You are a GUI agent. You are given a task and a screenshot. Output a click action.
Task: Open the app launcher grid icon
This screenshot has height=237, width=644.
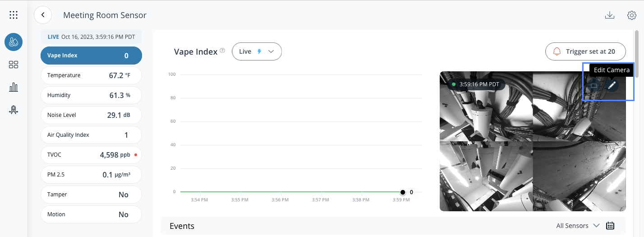(14, 15)
